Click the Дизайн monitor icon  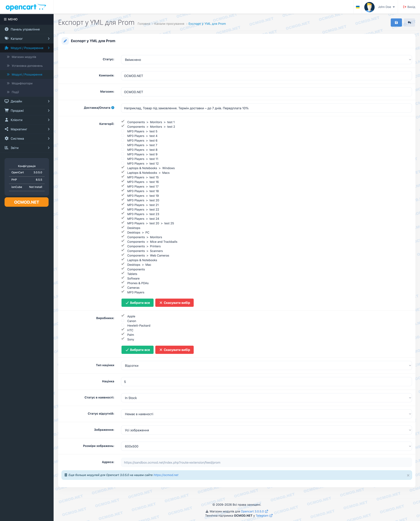tap(7, 101)
